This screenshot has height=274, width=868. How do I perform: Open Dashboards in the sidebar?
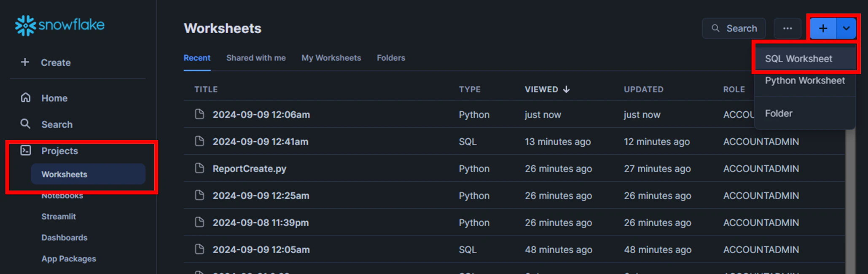(x=64, y=237)
